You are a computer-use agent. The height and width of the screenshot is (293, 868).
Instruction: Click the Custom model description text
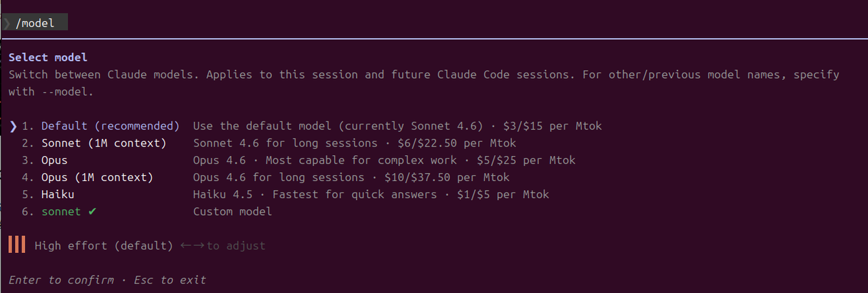pos(232,212)
